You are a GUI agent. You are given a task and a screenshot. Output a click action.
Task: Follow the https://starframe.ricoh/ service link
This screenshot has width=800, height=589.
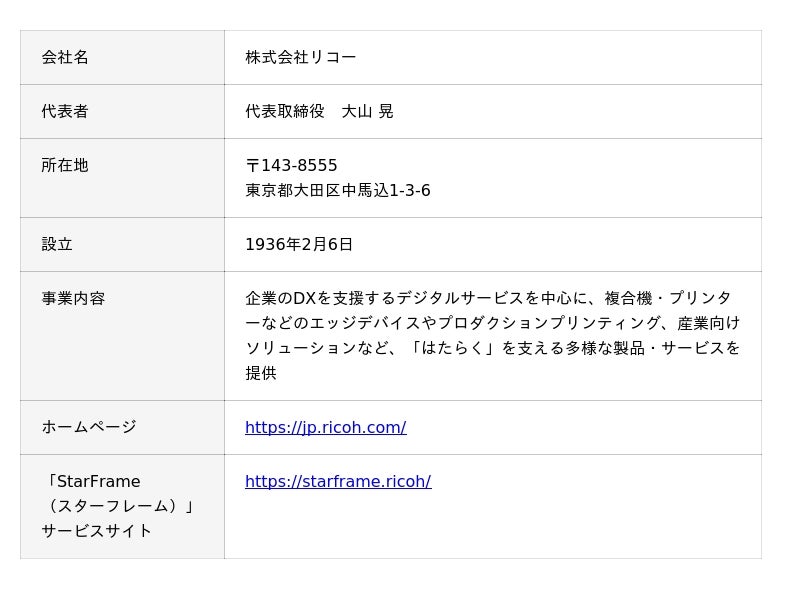[x=338, y=482]
